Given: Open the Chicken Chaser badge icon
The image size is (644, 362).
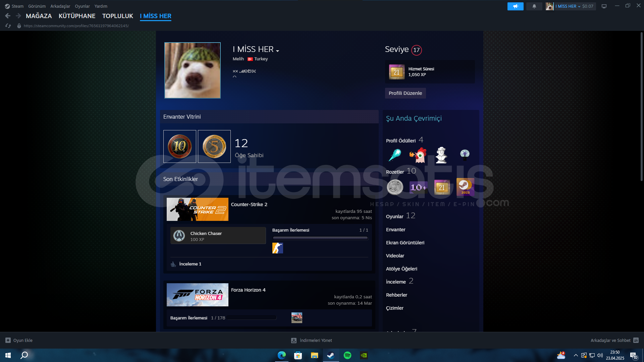Looking at the screenshot, I should [x=179, y=236].
